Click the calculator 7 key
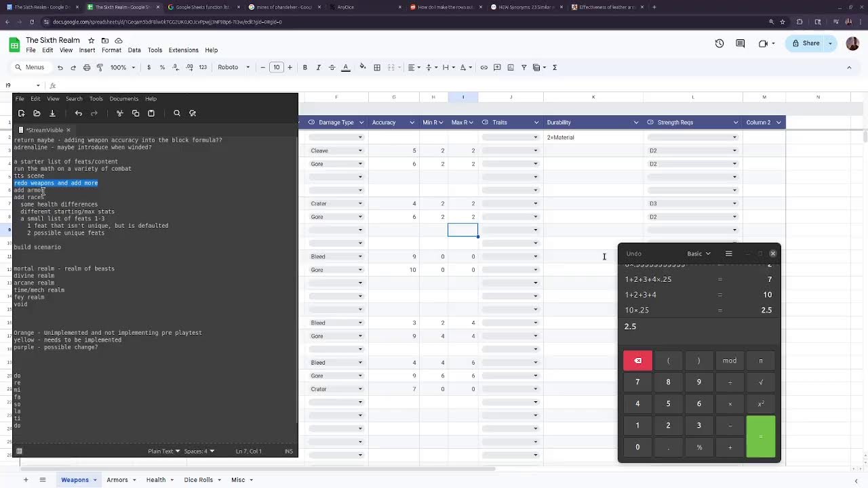Screen dimensions: 868x488 click(637, 382)
